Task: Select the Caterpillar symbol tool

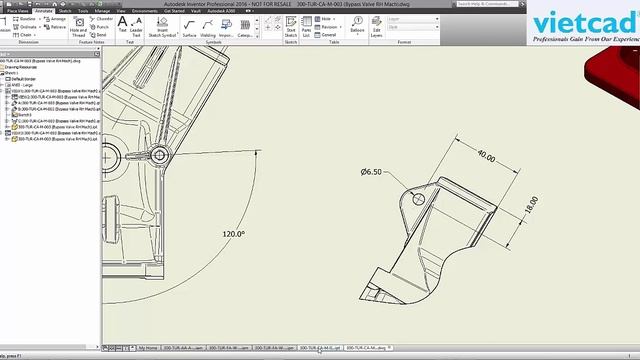Action: (245, 28)
